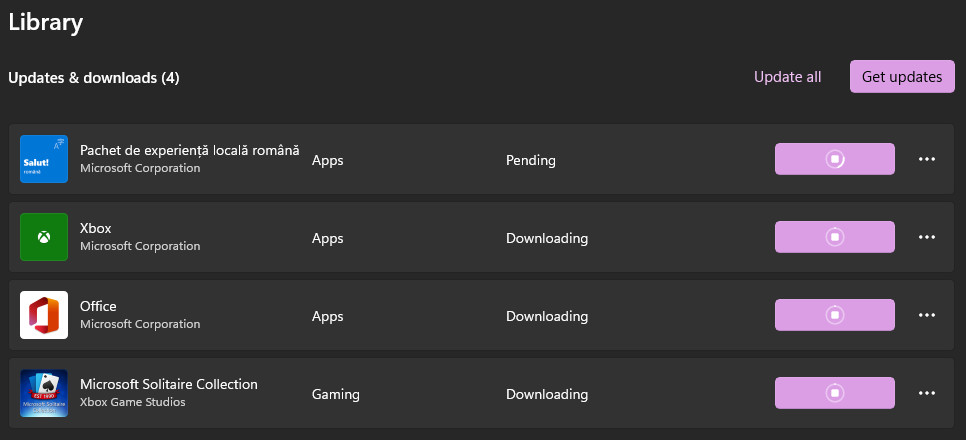This screenshot has height=440, width=966.
Task: Click the Library heading
Action: coord(46,22)
